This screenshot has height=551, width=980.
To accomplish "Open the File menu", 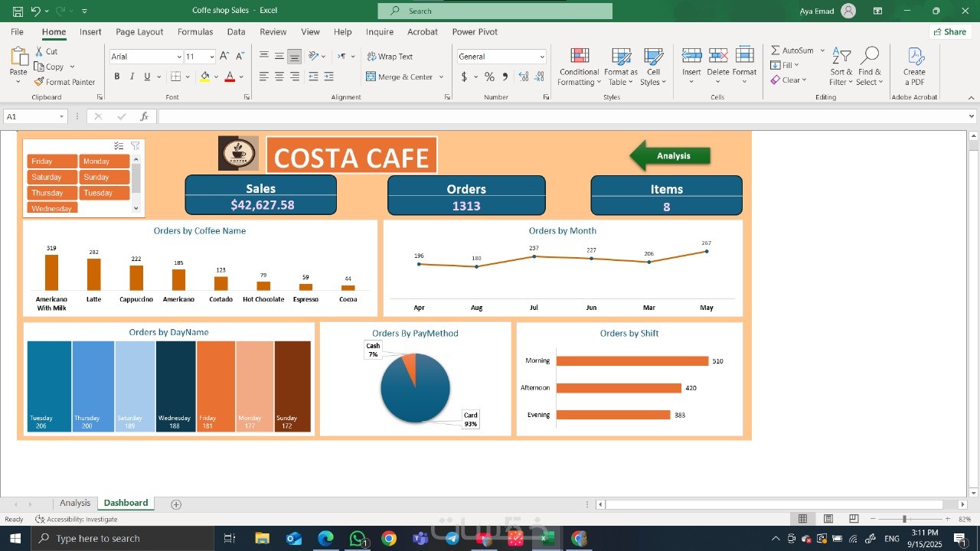I will click(17, 32).
